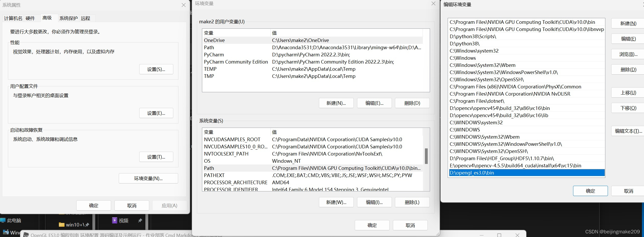Select HDF5\1.10.7\bin path entry
Image resolution: width=644 pixels, height=237 pixels.
(x=527, y=158)
